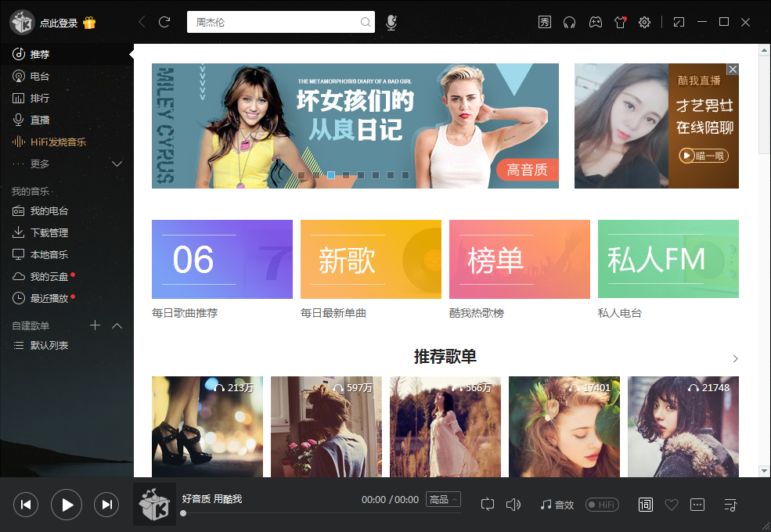Add a new playlist with plus icon
771x532 pixels.
point(95,325)
